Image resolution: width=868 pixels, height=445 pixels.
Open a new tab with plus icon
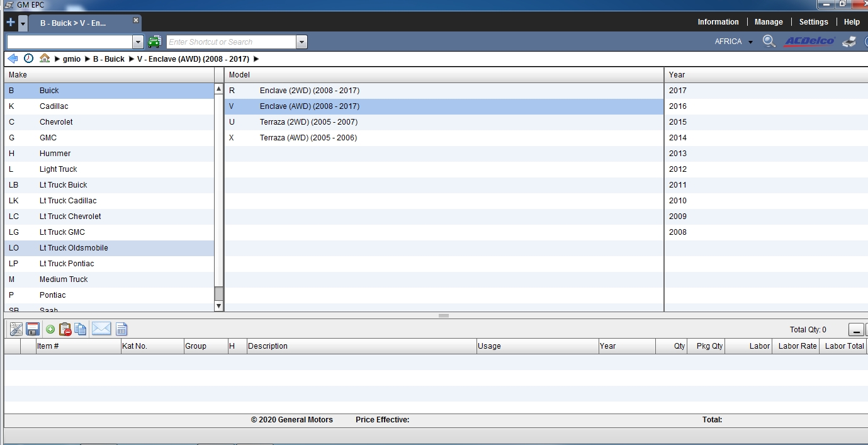click(10, 23)
